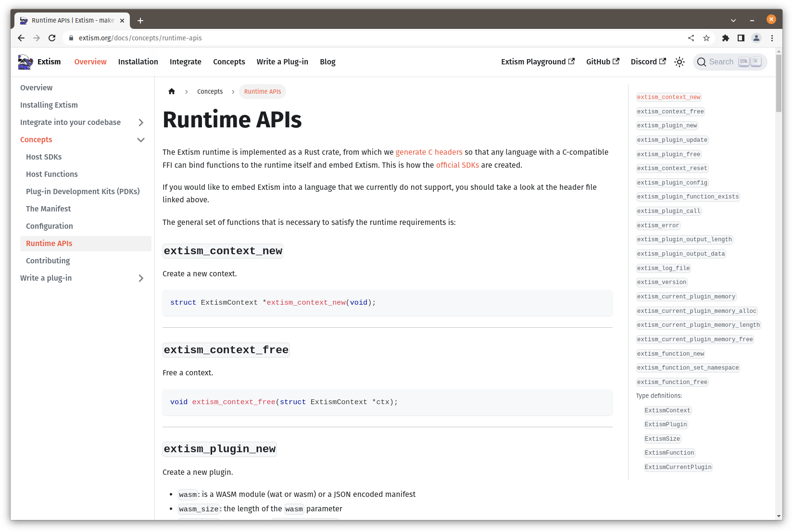Open the Blog navbar item

(327, 62)
